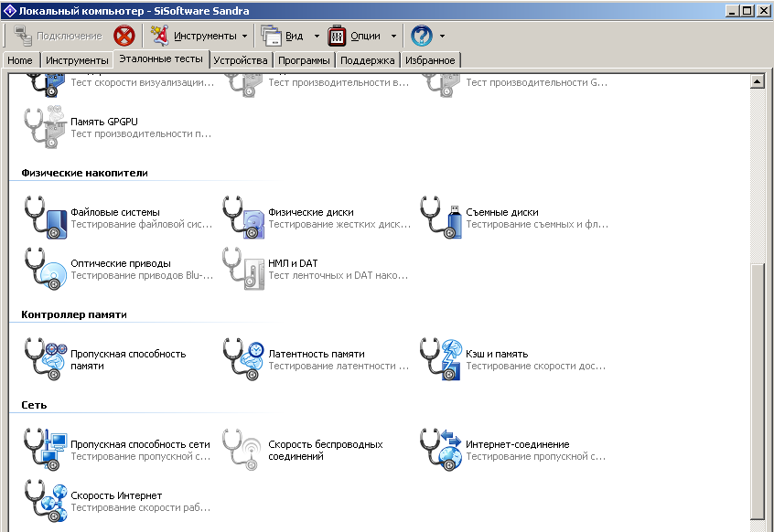Viewport: 774px width, 532px height.
Task: Click the SiSoftware Sandra title bar icon
Action: (9, 10)
